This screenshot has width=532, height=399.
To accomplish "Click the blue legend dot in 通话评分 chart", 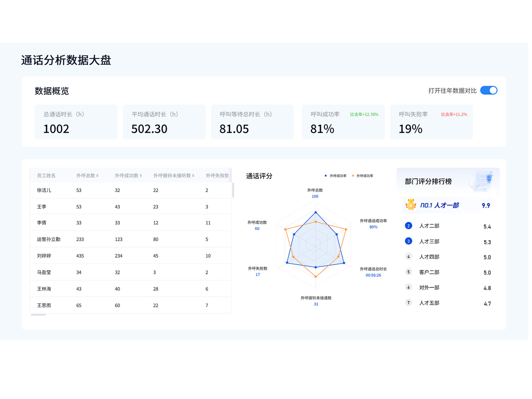I will click(x=326, y=176).
